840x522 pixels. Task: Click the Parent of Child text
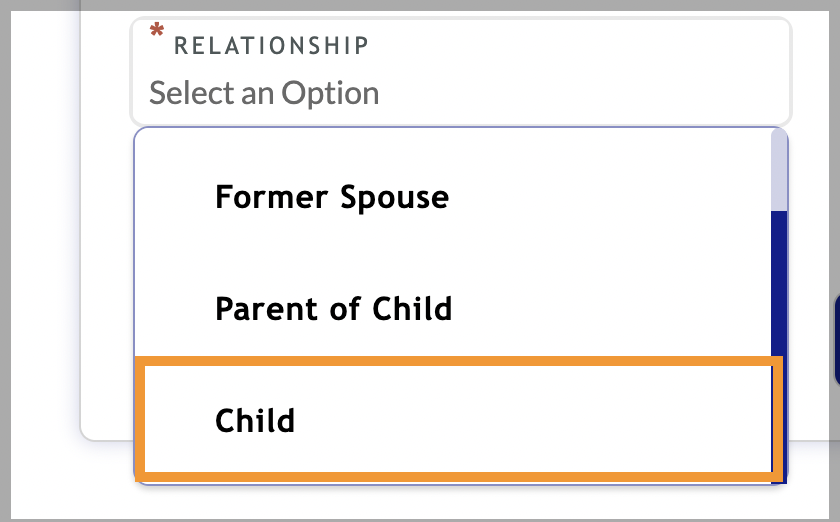[x=333, y=308]
